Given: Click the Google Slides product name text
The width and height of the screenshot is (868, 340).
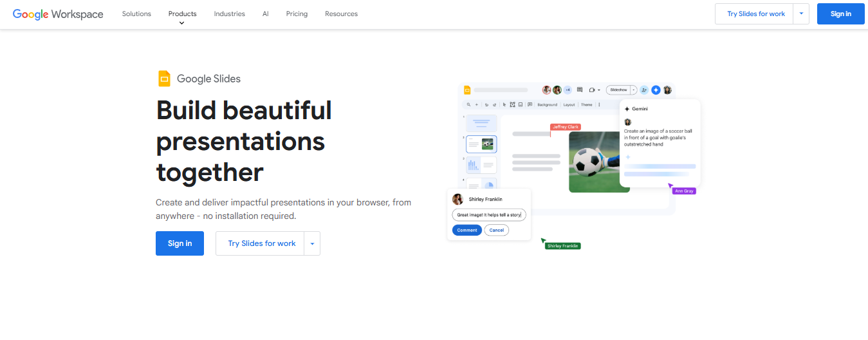Looking at the screenshot, I should (208, 79).
